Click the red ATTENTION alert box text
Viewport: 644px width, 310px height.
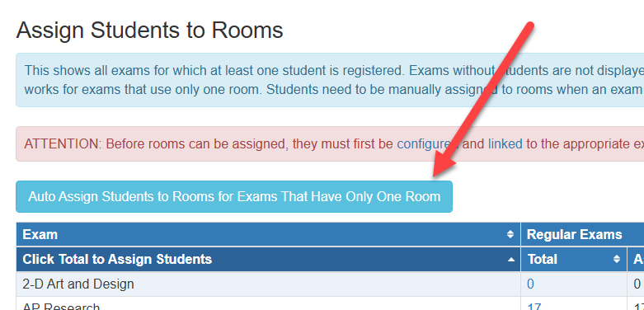(330, 144)
